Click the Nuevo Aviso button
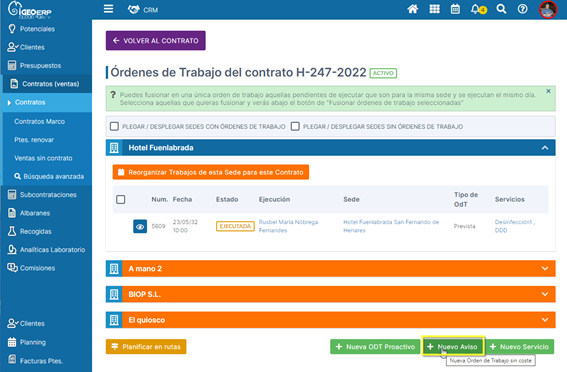This screenshot has height=372, width=567. point(453,347)
